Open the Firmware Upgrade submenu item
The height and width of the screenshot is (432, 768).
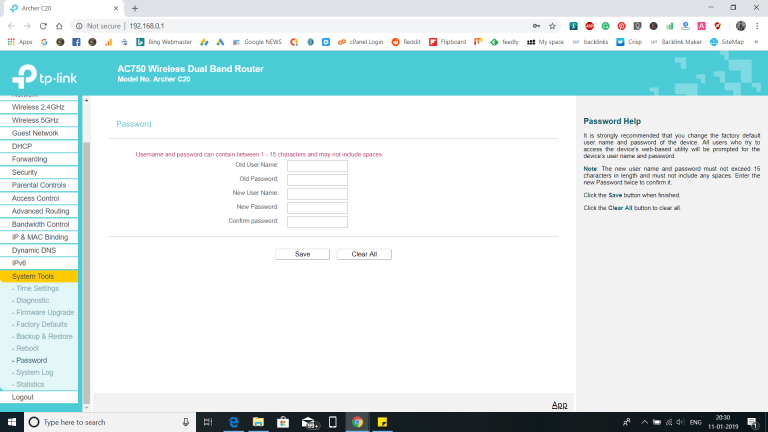(45, 312)
